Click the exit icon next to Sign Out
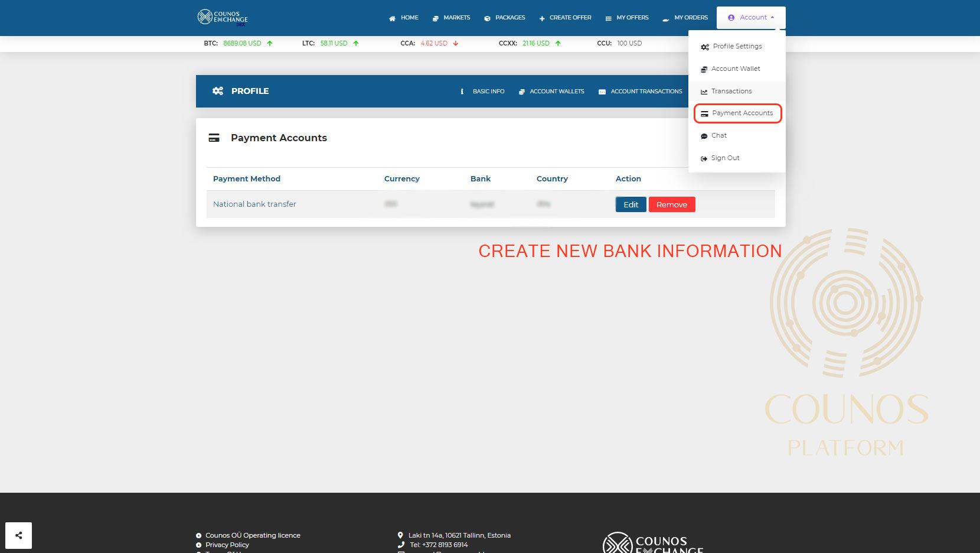 pos(704,158)
